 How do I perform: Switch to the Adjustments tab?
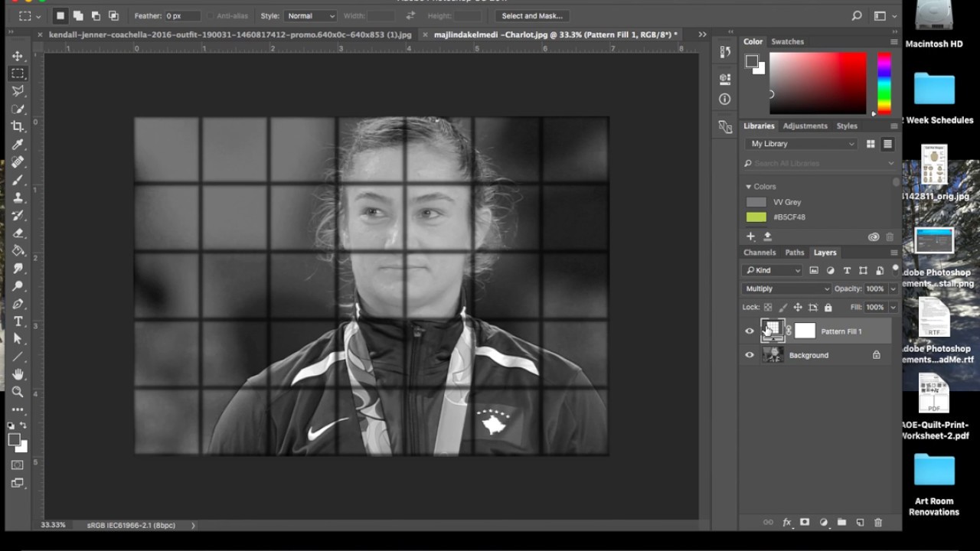[x=805, y=126]
